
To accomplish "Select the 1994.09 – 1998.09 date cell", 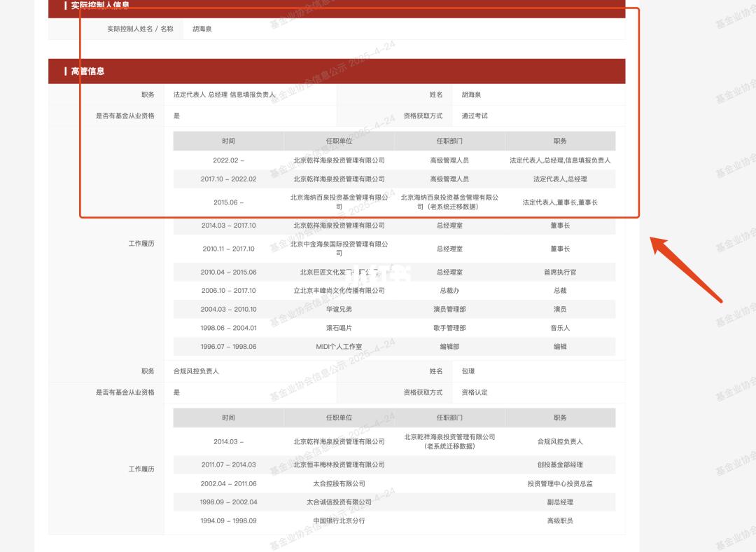I will (228, 520).
